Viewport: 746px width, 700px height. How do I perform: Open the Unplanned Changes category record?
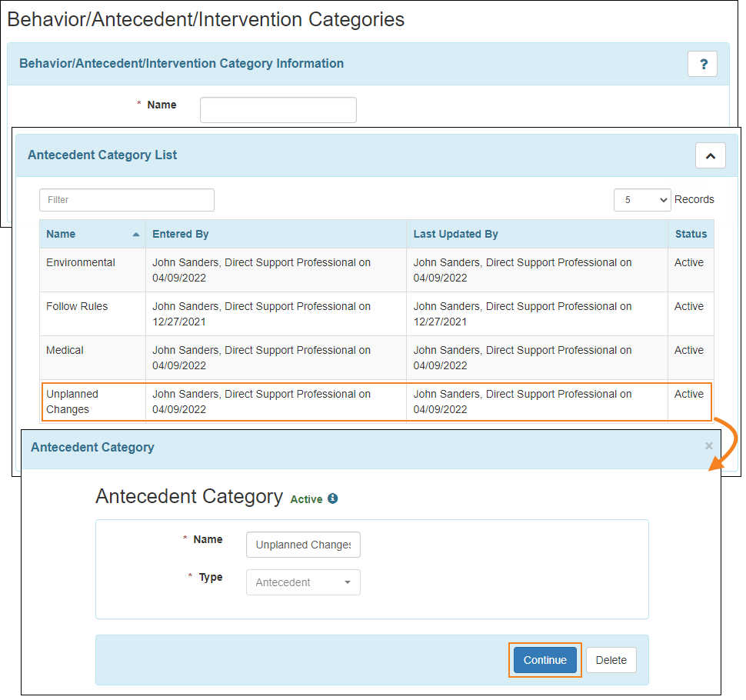click(x=72, y=402)
